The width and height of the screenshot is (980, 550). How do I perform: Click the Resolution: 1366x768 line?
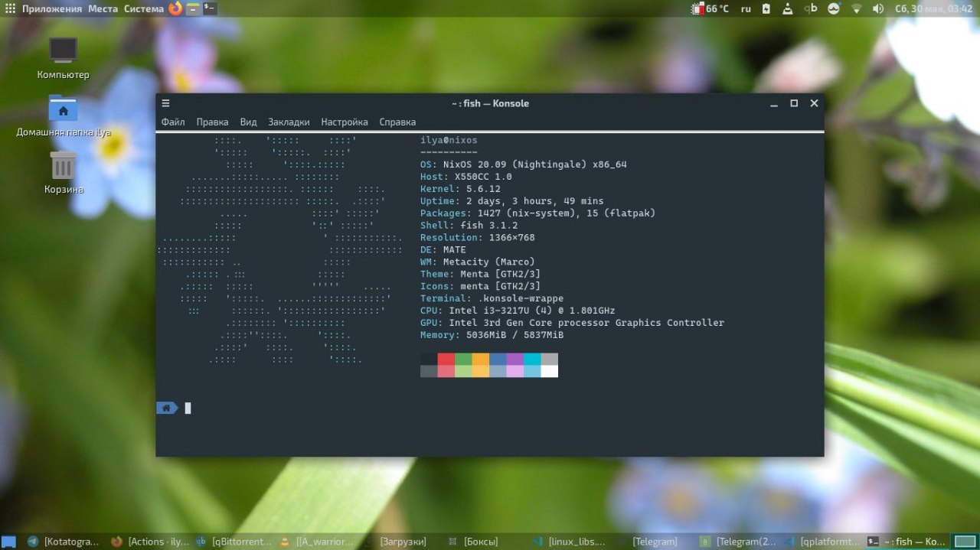tap(478, 238)
